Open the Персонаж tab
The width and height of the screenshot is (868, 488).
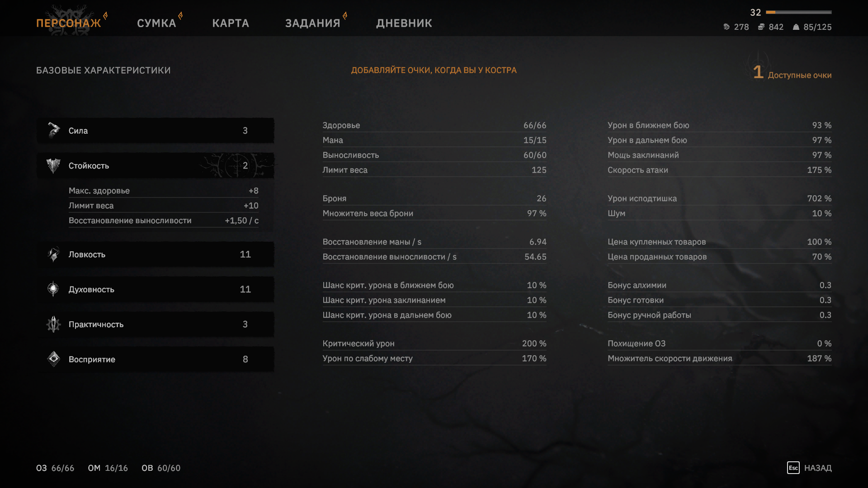(68, 23)
